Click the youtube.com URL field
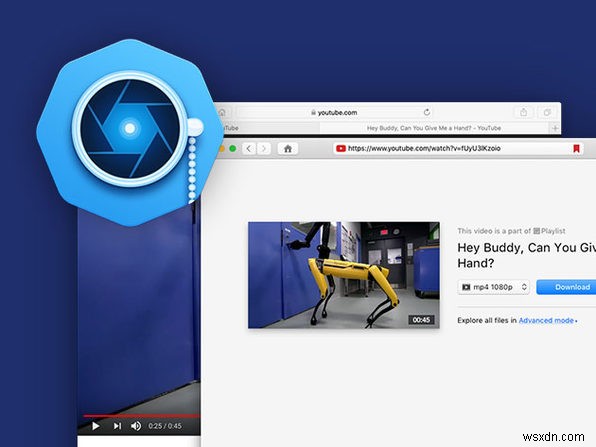This screenshot has height=447, width=596. pos(458,148)
